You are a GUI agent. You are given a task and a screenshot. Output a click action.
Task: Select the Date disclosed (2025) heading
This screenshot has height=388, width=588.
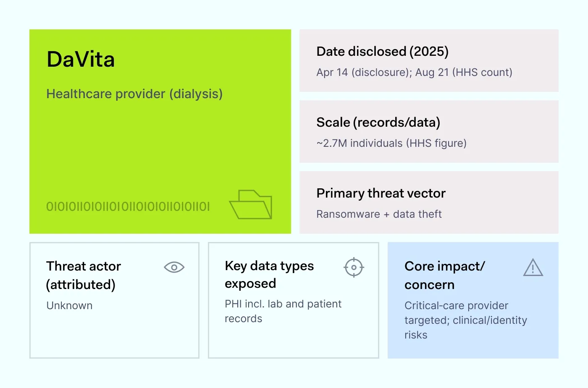pyautogui.click(x=382, y=51)
